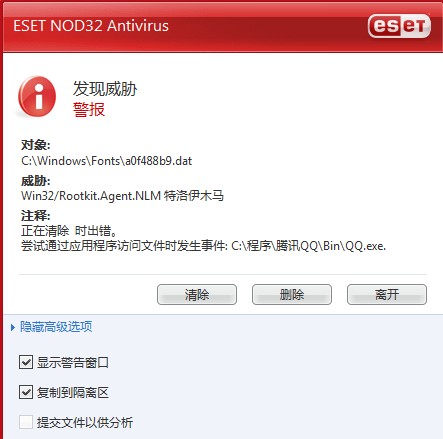This screenshot has width=443, height=439.
Task: Click the 清除 (Clean) button
Action: [197, 294]
